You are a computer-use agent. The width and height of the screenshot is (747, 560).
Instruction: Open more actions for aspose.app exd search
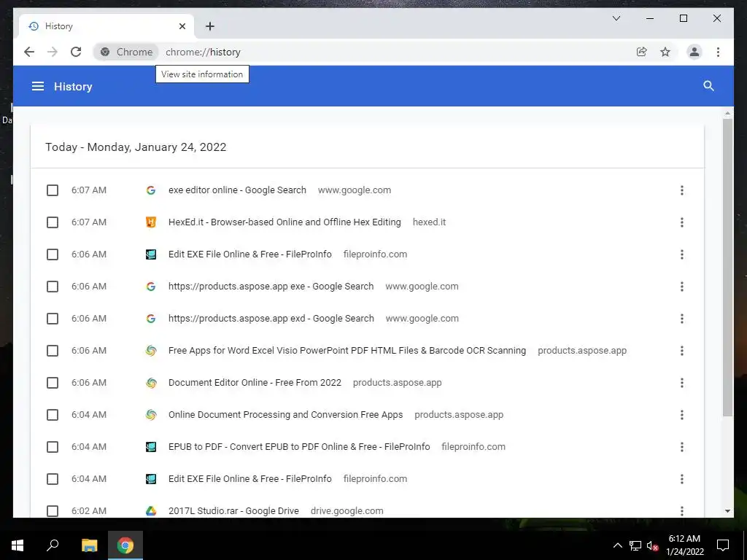(x=682, y=319)
